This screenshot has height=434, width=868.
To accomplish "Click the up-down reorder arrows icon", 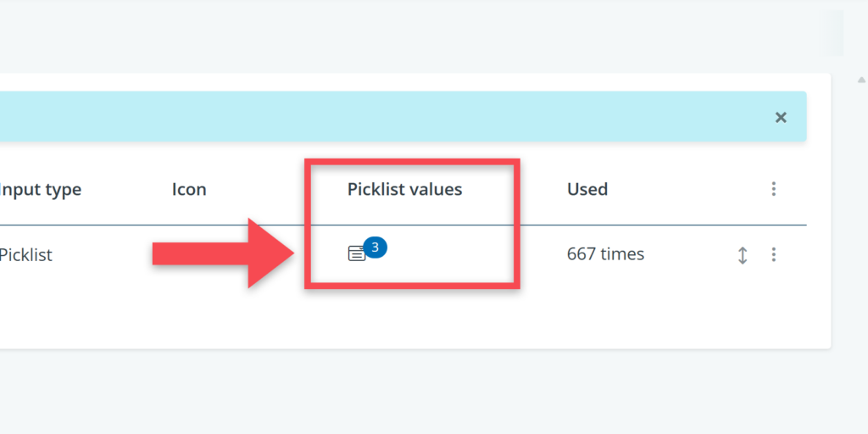I will click(x=743, y=254).
